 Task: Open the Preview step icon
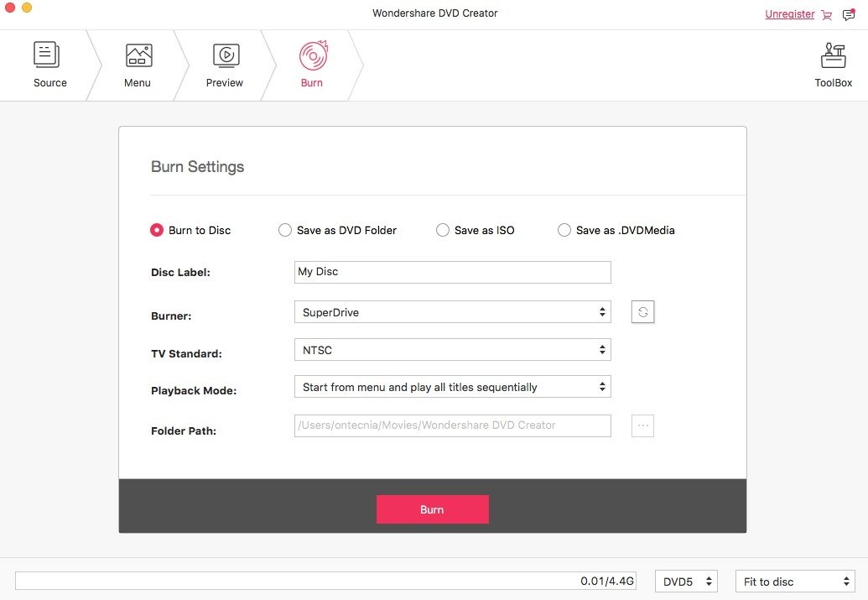click(x=226, y=55)
